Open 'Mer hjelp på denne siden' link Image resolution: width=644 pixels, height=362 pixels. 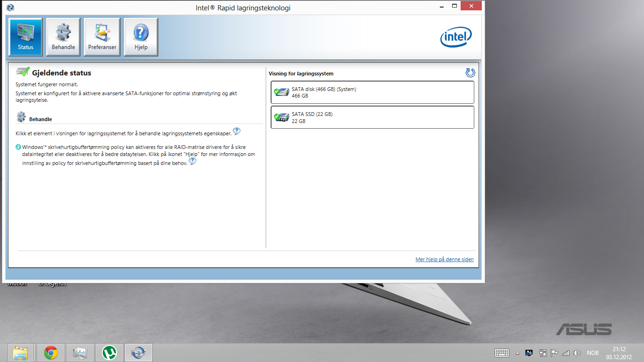click(445, 259)
